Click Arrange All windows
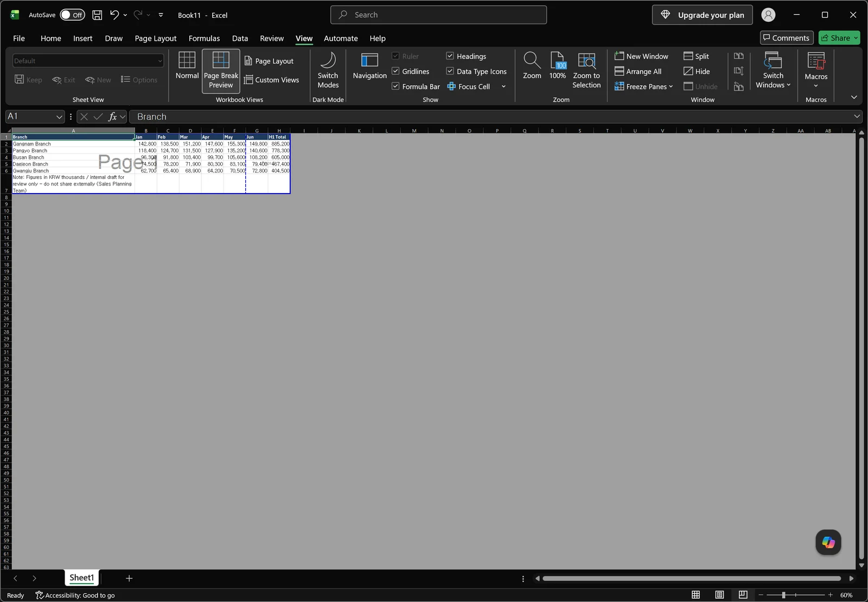The image size is (868, 602). tap(638, 72)
